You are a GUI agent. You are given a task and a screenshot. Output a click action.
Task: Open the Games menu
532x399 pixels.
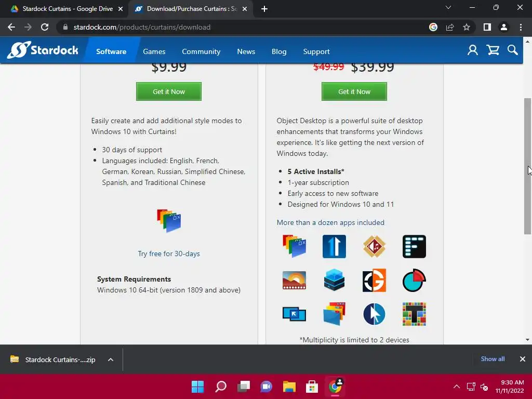click(154, 51)
